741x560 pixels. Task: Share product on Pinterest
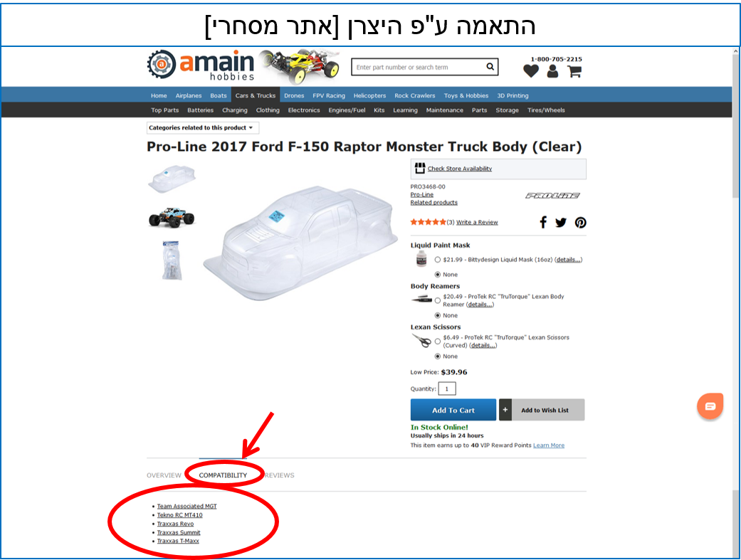580,223
